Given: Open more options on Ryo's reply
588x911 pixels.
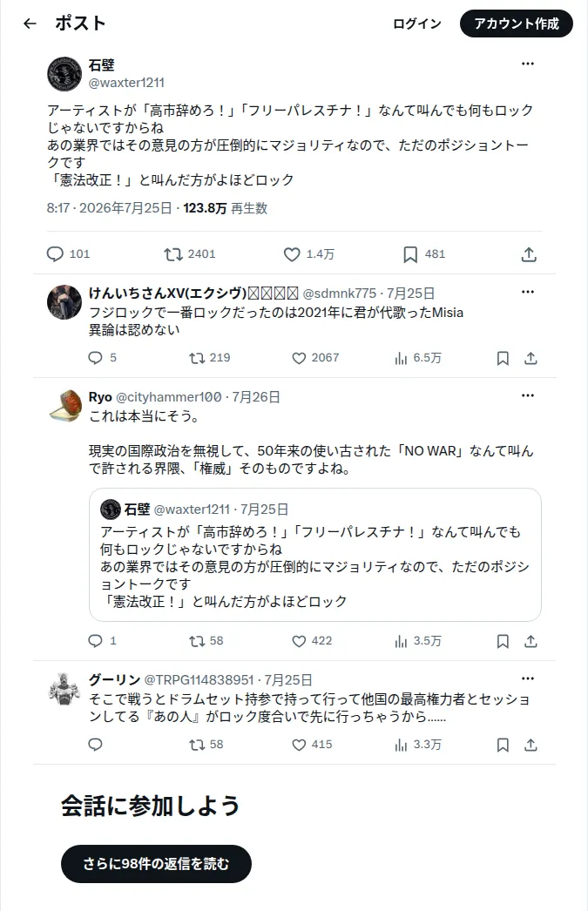Looking at the screenshot, I should point(528,395).
